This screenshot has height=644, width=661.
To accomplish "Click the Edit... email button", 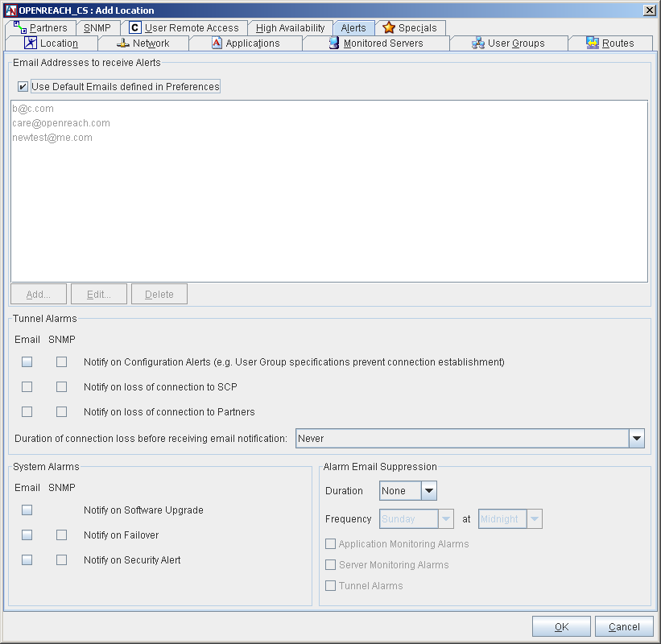I will 99,294.
